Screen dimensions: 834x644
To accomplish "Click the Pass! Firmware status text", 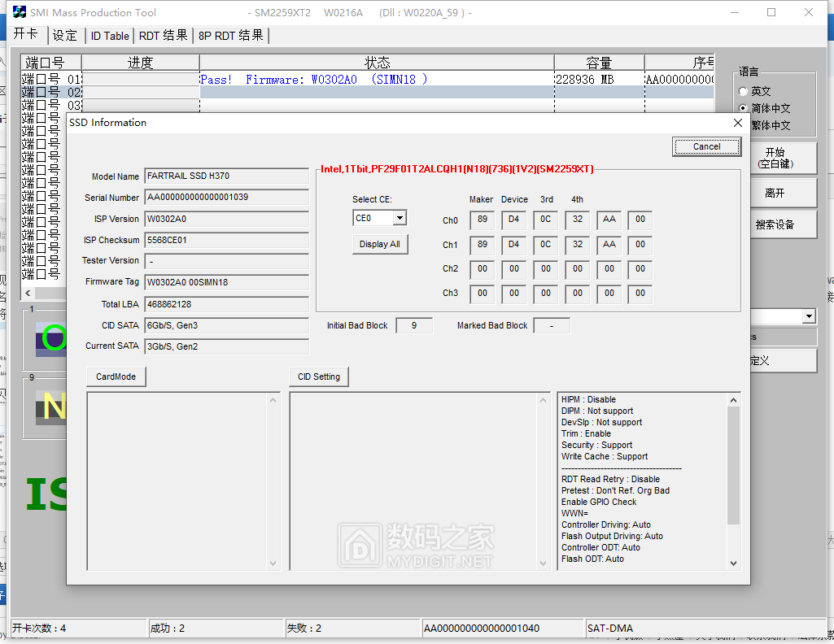I will (314, 79).
